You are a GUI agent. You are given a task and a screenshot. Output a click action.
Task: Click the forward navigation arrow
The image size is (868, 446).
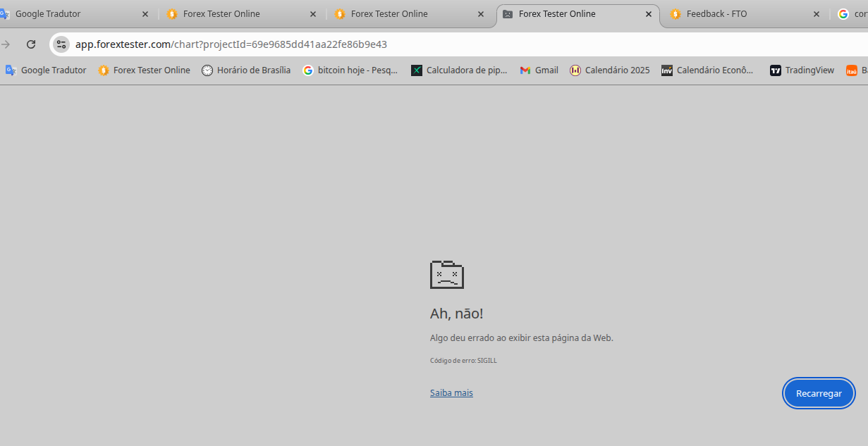(6, 44)
